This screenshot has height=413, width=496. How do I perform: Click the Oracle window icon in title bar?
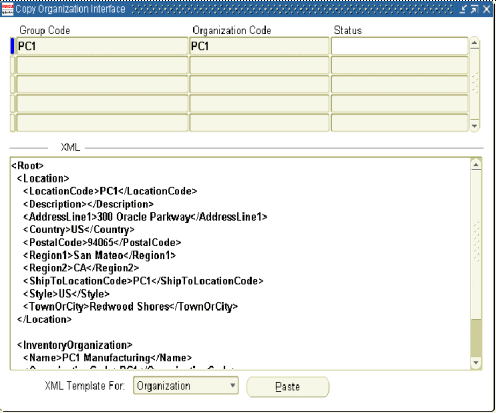pyautogui.click(x=7, y=9)
